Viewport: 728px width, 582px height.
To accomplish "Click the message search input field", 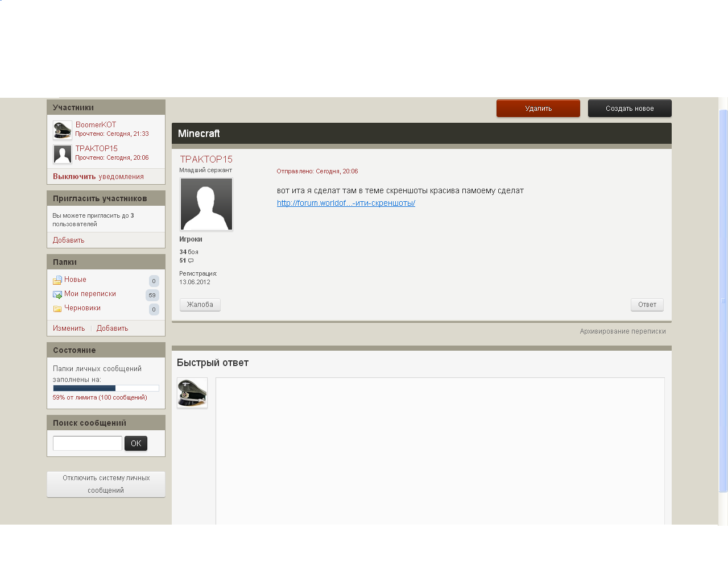I will click(88, 443).
